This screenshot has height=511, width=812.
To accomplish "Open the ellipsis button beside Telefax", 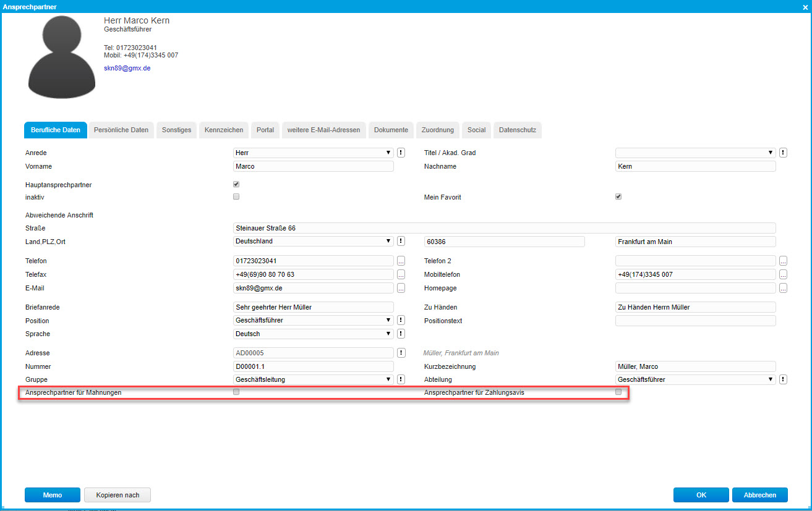I will click(x=401, y=274).
